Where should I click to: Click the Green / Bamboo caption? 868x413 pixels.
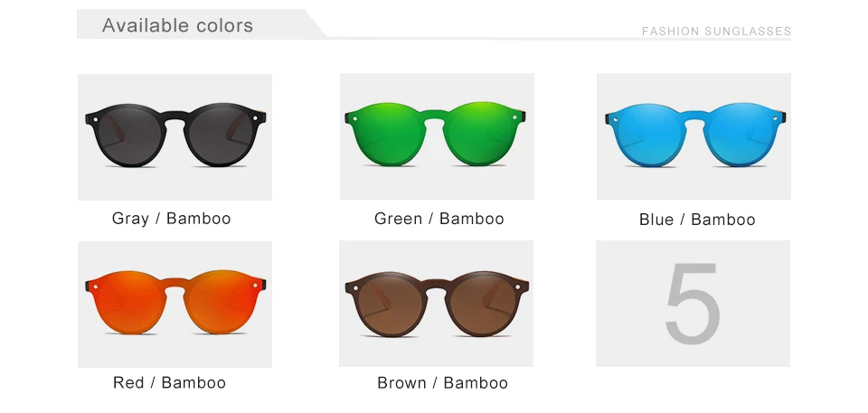[439, 219]
